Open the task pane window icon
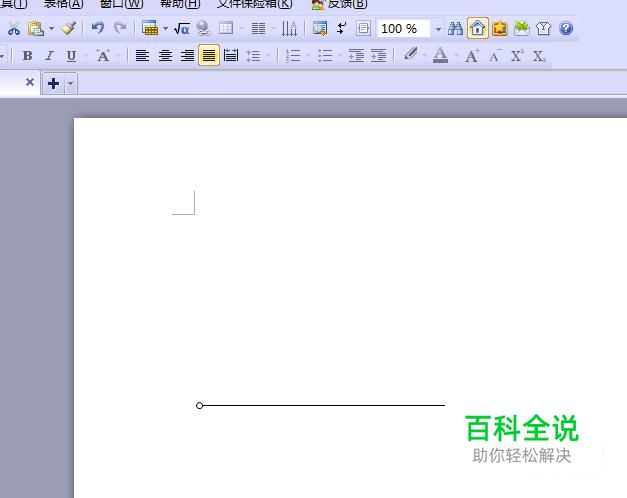This screenshot has height=498, width=627. point(320,28)
